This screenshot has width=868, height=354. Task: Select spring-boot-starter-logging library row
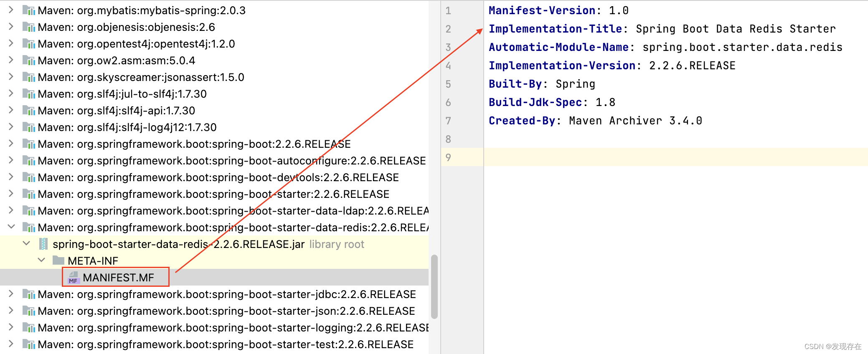point(214,328)
